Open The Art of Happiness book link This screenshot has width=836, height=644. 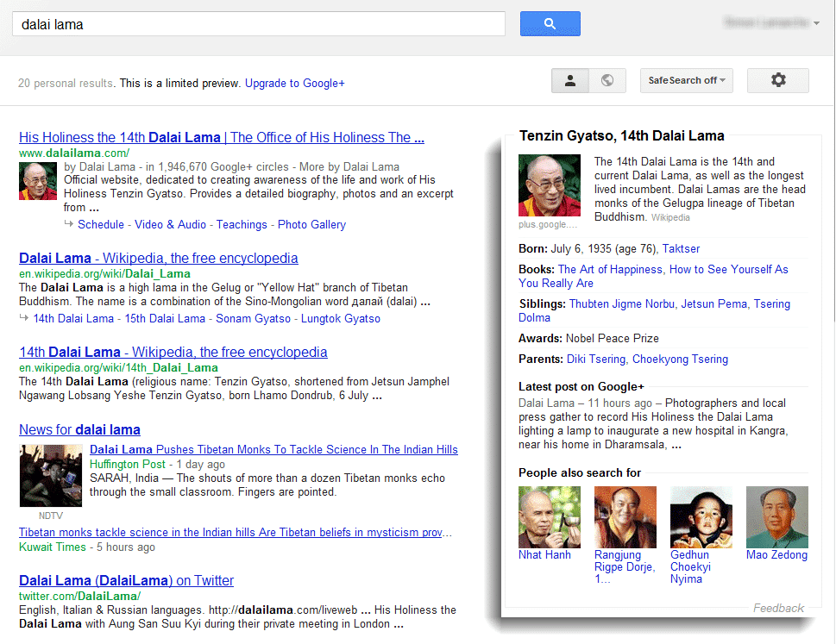(x=610, y=270)
